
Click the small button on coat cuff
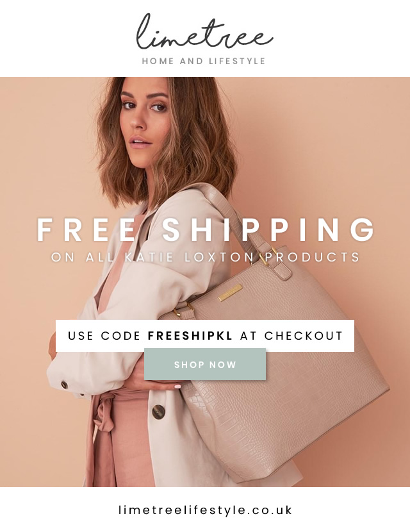64,385
